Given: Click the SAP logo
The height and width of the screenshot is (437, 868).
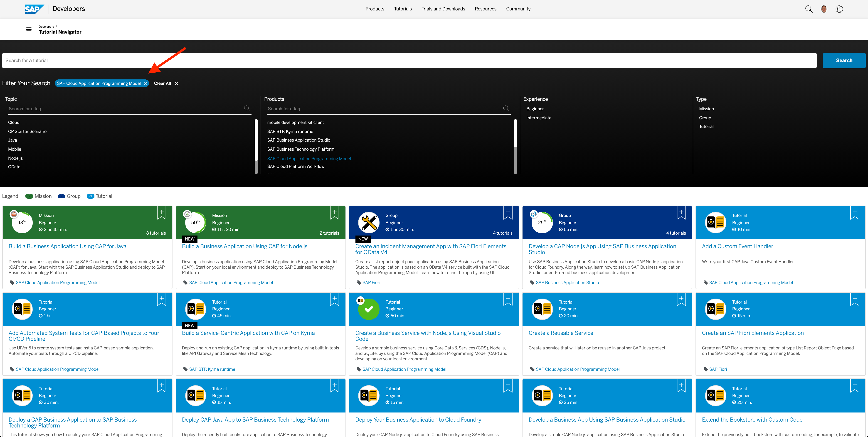Looking at the screenshot, I should coord(34,9).
